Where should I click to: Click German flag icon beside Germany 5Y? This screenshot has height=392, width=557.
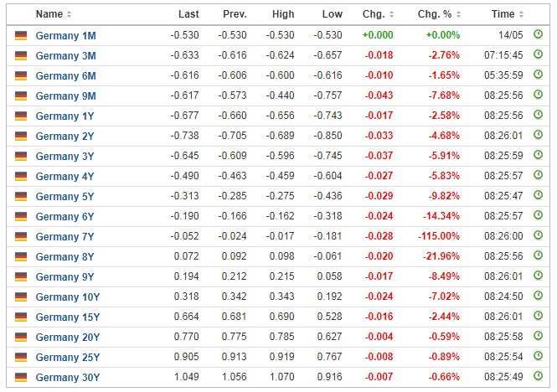[21, 196]
